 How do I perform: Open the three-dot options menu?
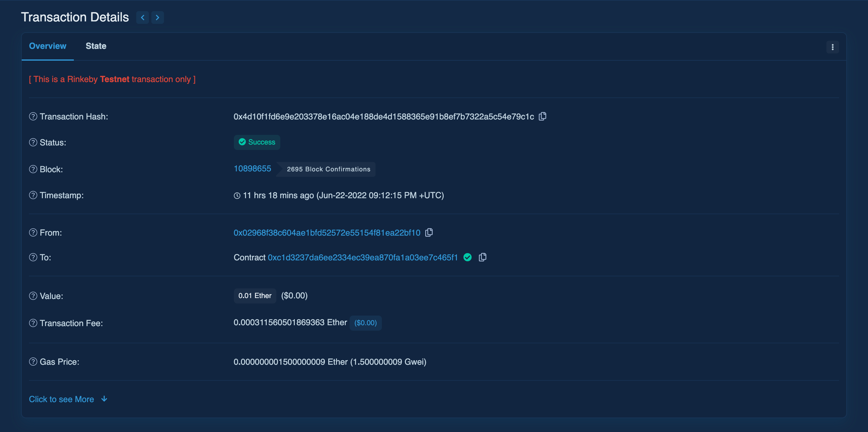point(832,47)
